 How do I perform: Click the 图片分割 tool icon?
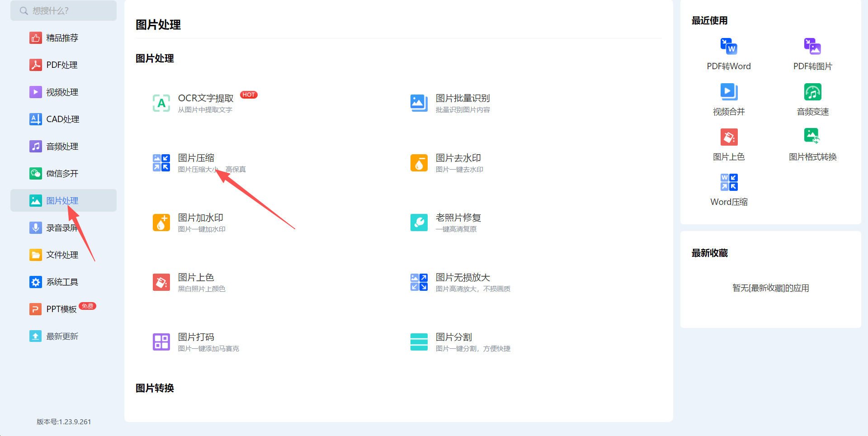coord(419,342)
